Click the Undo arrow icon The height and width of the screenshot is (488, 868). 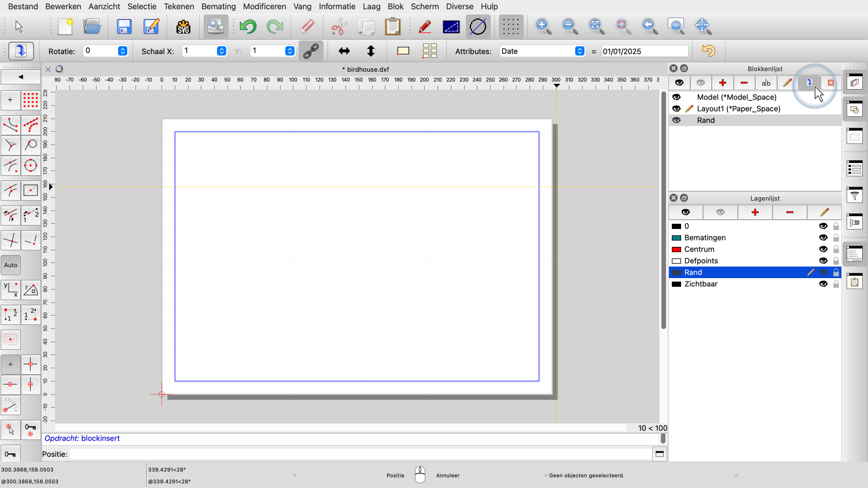click(248, 27)
